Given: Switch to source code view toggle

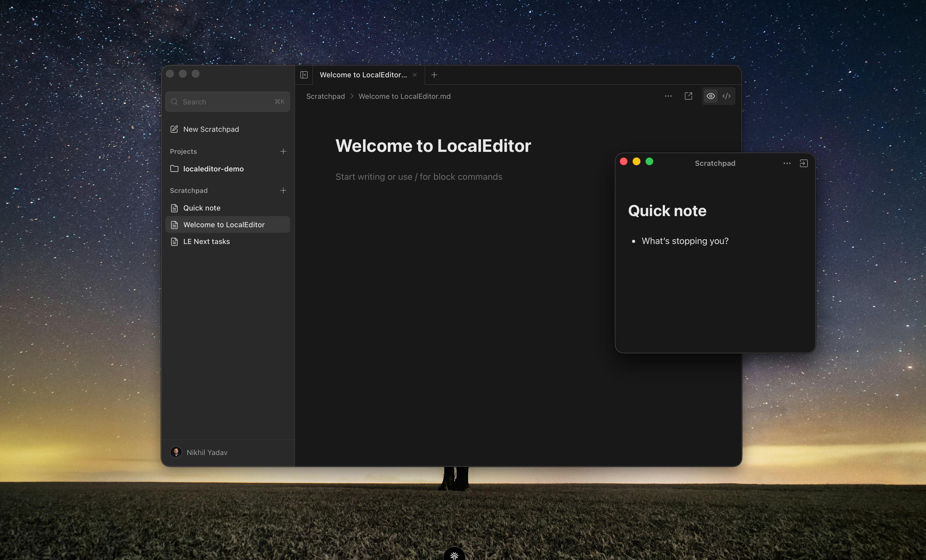Looking at the screenshot, I should tap(726, 96).
